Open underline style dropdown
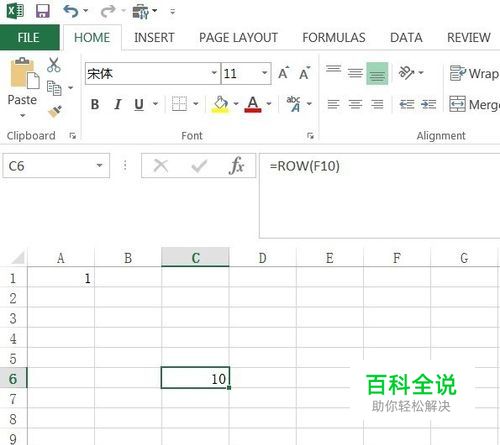This screenshot has height=445, width=500. pos(155,104)
